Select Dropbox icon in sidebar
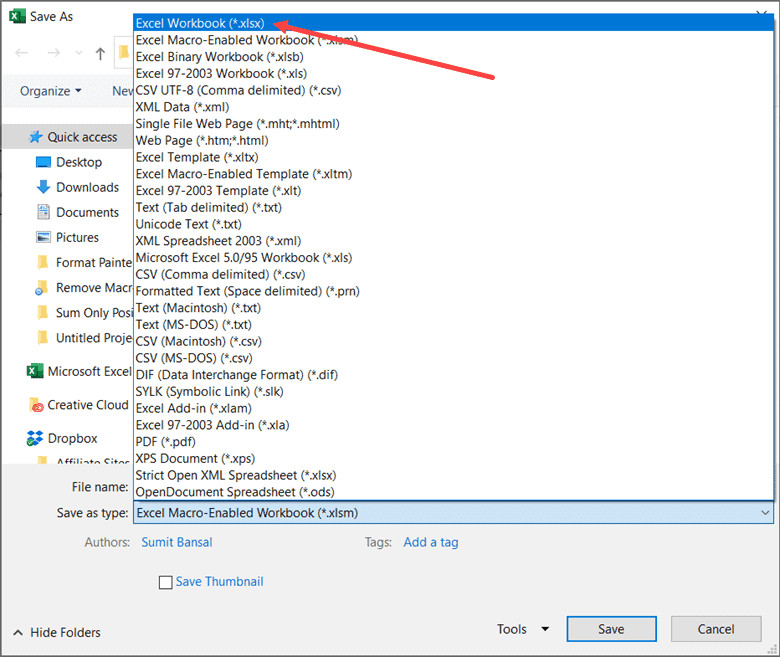 click(x=35, y=438)
